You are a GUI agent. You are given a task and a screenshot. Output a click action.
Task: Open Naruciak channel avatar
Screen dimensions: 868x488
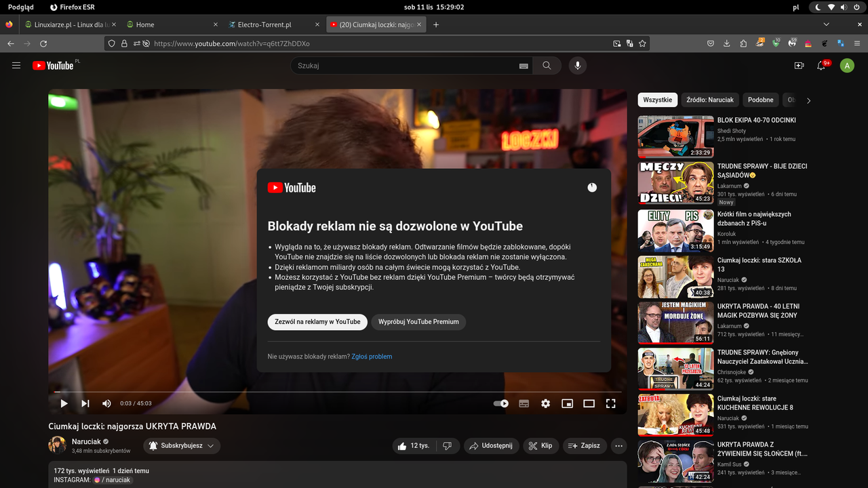pyautogui.click(x=57, y=445)
